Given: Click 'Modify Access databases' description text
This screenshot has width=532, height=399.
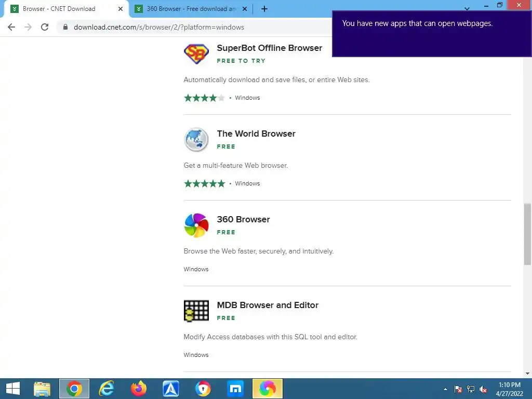Looking at the screenshot, I should tap(270, 337).
